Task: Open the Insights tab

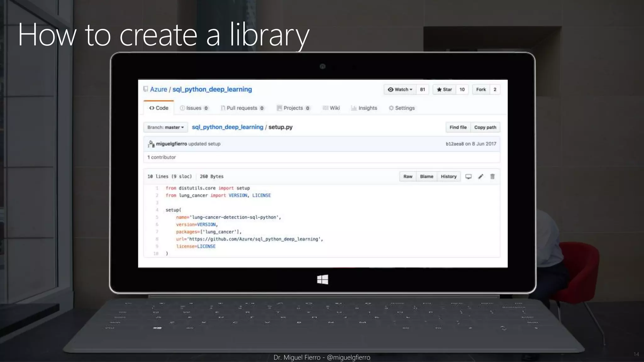Action: click(x=364, y=108)
